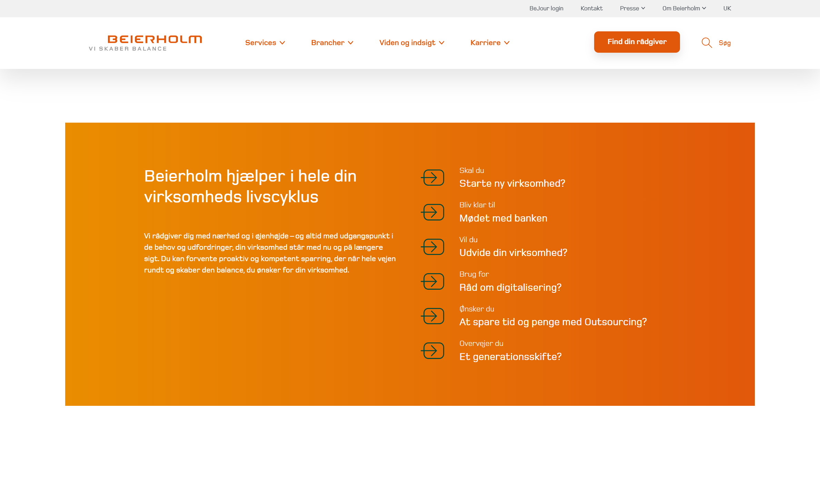Click arrow icon beside Mødet med banken
820x504 pixels.
pos(432,212)
